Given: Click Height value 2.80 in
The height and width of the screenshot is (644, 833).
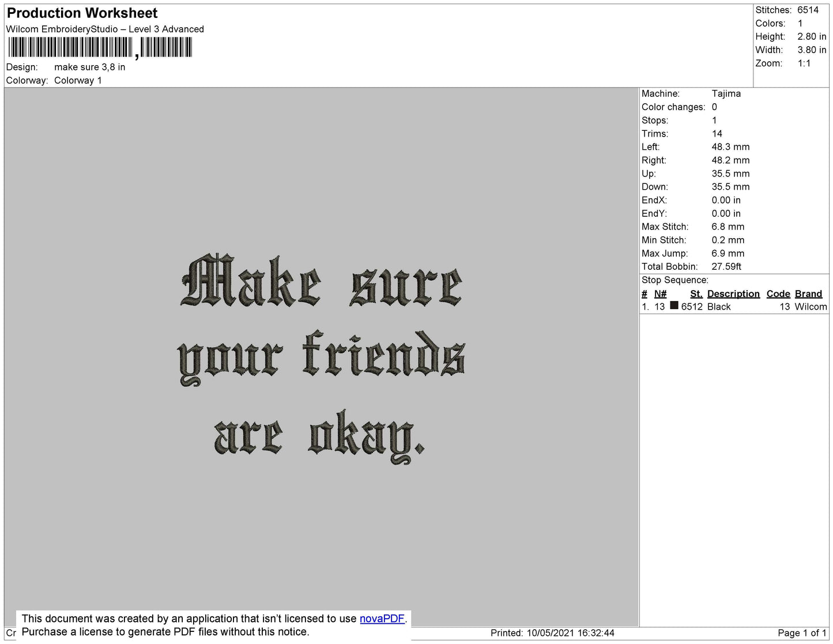Looking at the screenshot, I should pos(812,36).
